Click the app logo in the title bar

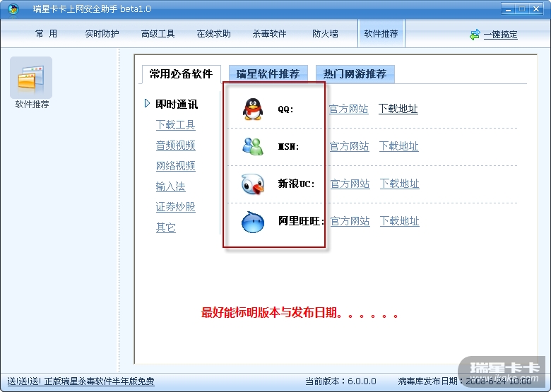[13, 8]
